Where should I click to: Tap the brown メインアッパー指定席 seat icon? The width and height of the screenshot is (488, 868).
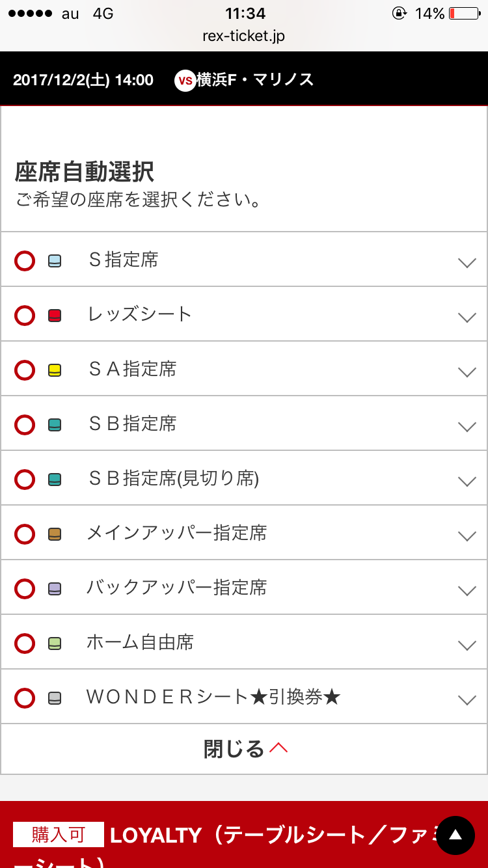55,535
